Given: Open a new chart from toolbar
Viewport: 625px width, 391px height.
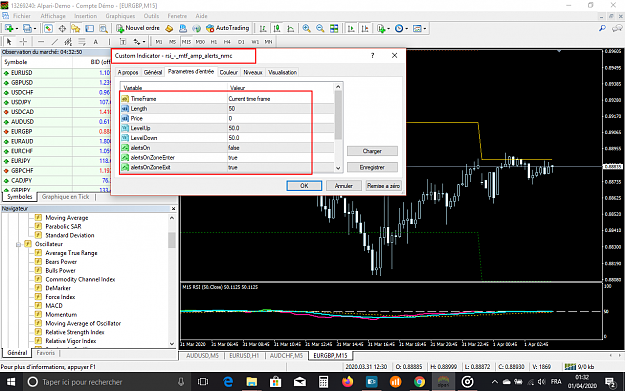Looking at the screenshot, I should [8, 28].
